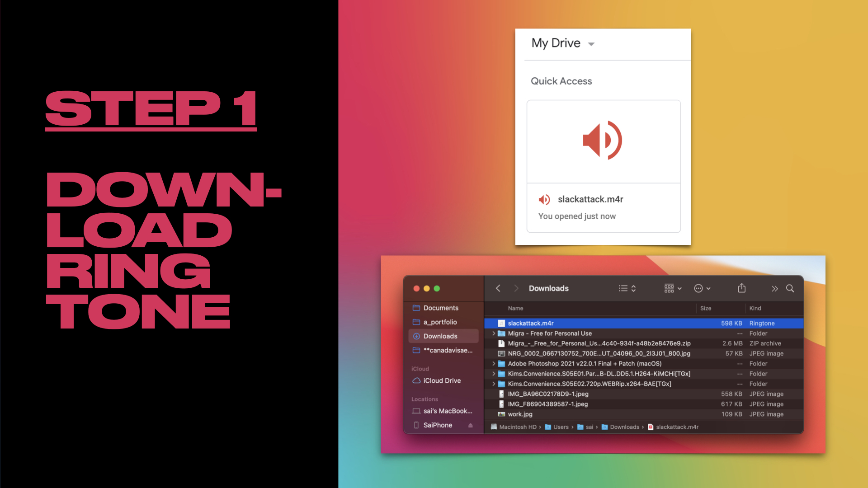868x488 pixels.
Task: Sort files by the Size column
Action: pos(705,308)
